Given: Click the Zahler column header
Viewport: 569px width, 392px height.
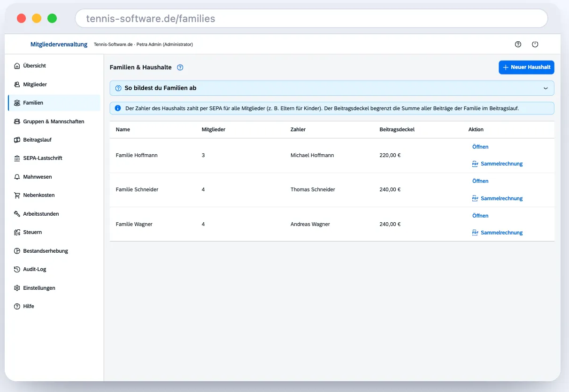Looking at the screenshot, I should 298,129.
